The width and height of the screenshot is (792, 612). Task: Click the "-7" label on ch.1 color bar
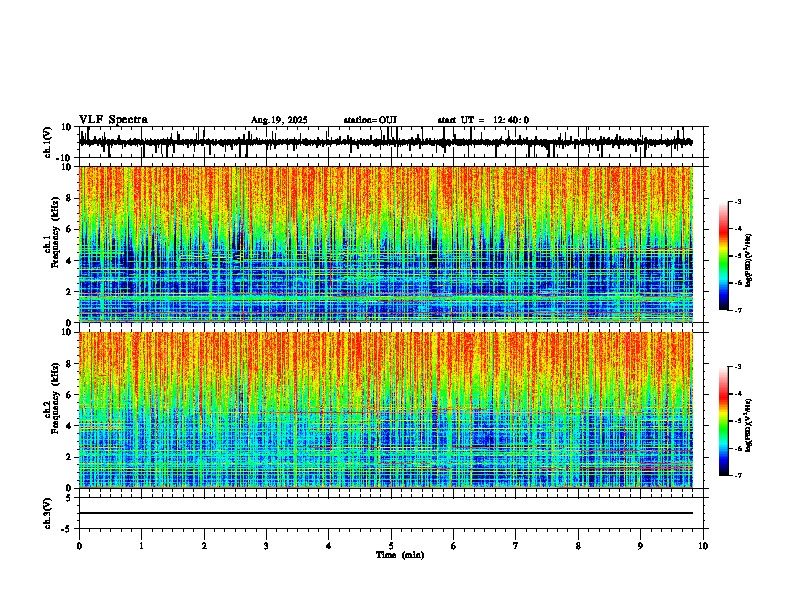point(737,310)
